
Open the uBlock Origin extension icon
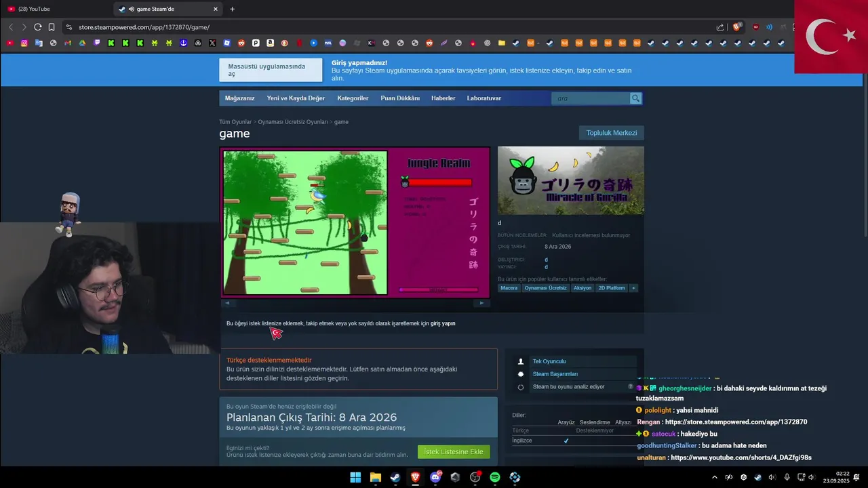point(755,27)
